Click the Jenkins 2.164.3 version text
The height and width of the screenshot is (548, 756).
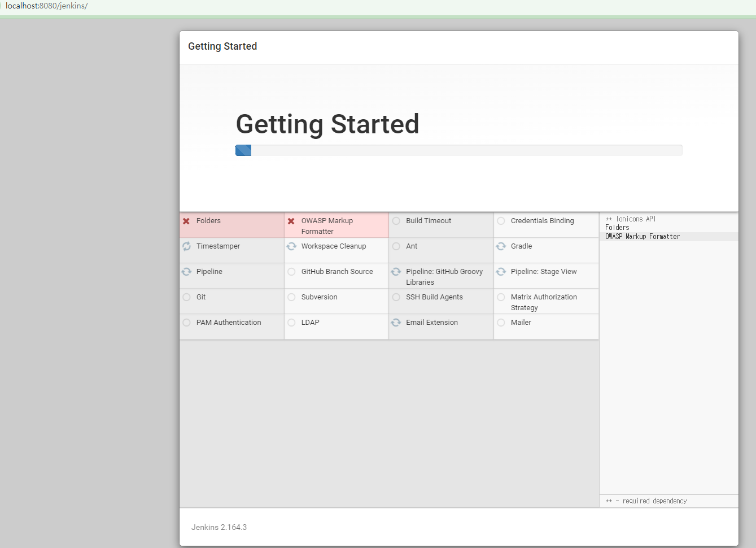219,527
